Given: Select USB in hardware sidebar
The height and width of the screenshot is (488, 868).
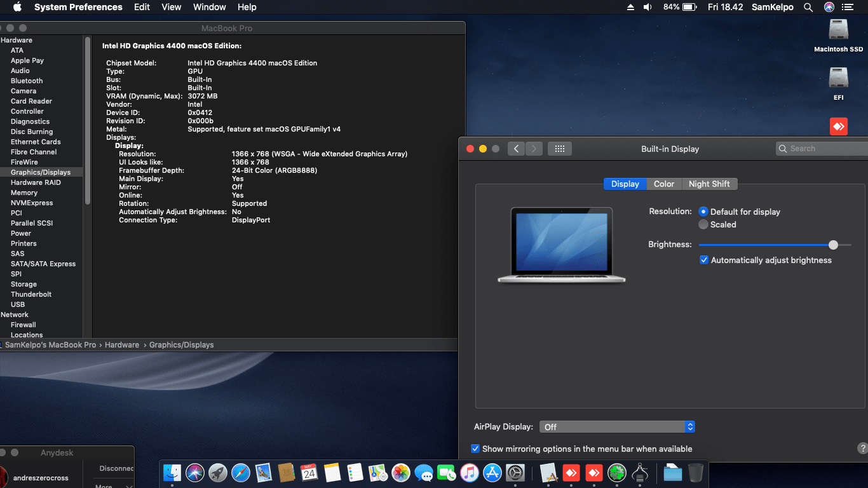Looking at the screenshot, I should pos(18,304).
